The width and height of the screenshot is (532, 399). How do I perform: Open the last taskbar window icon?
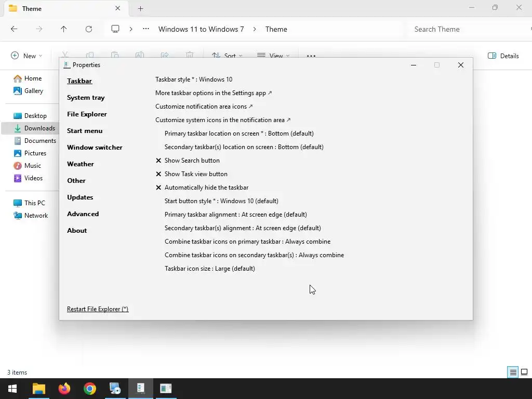tap(166, 389)
